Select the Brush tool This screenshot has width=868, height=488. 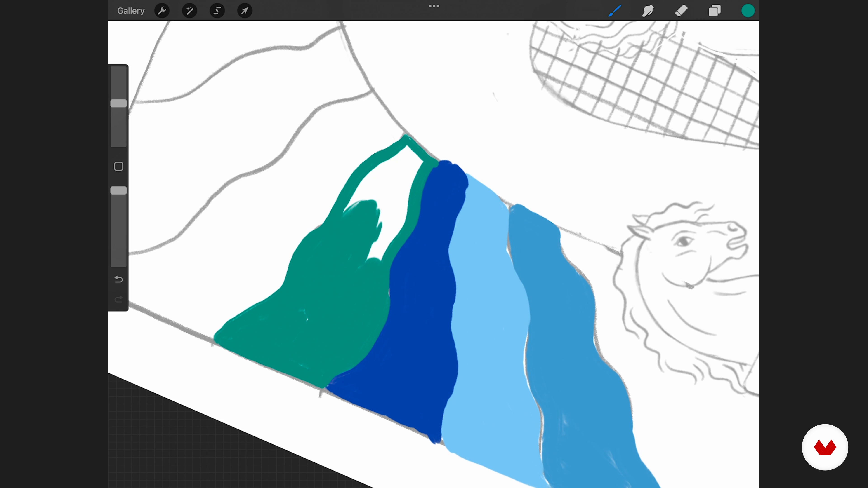615,11
